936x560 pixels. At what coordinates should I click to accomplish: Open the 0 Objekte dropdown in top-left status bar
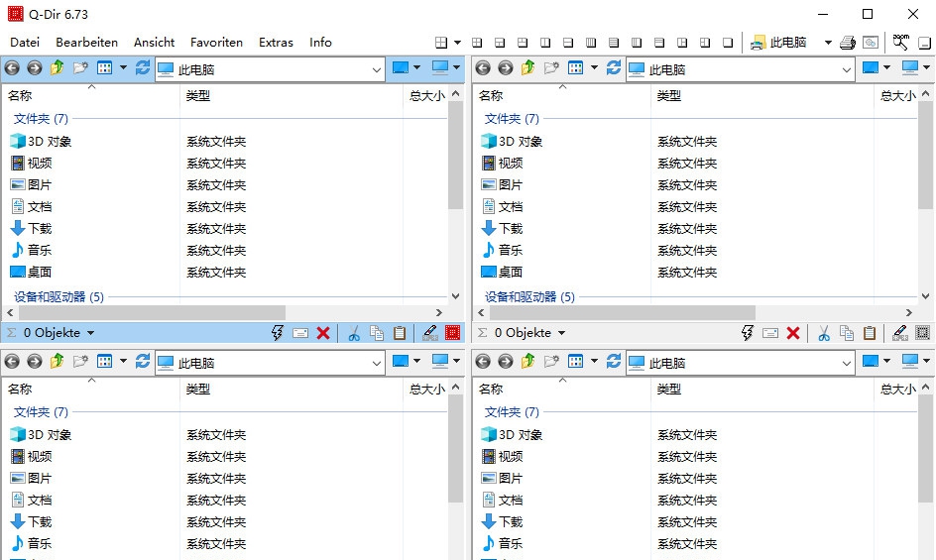(91, 333)
